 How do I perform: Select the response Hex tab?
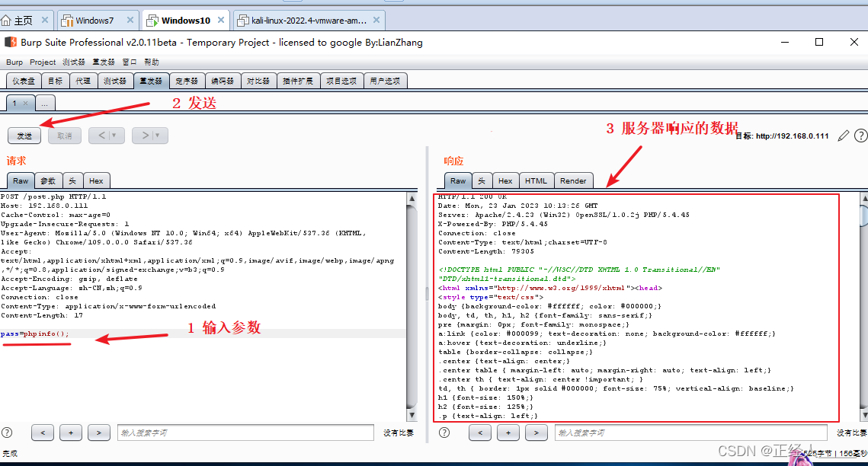point(505,180)
